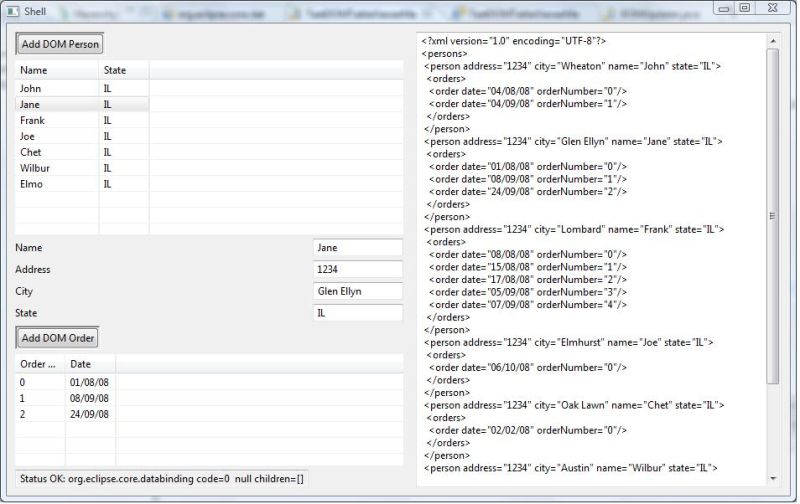Select order 2 dated 24/09/08
This screenshot has height=504, width=800.
coord(209,414)
